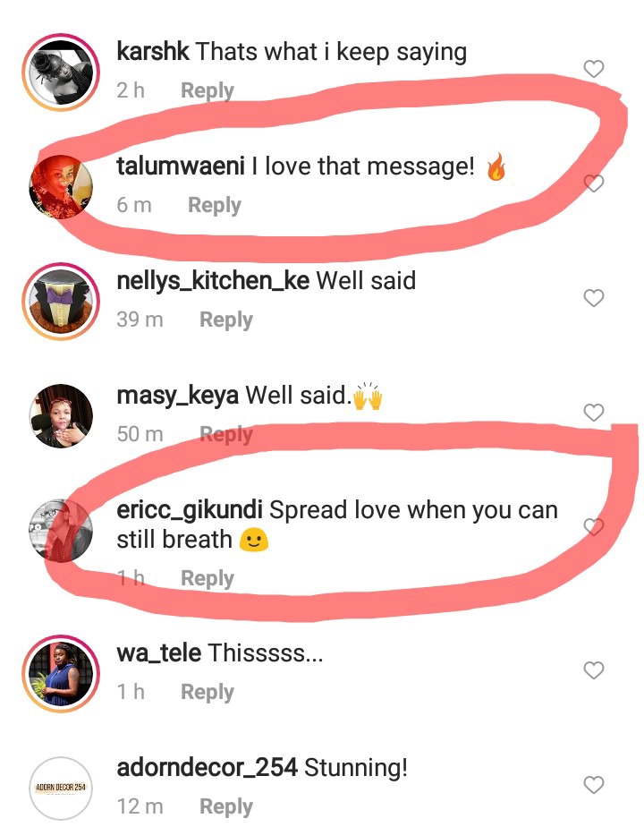This screenshot has height=827, width=644.
Task: Like masy_keya's Well said comment
Action: (x=593, y=413)
